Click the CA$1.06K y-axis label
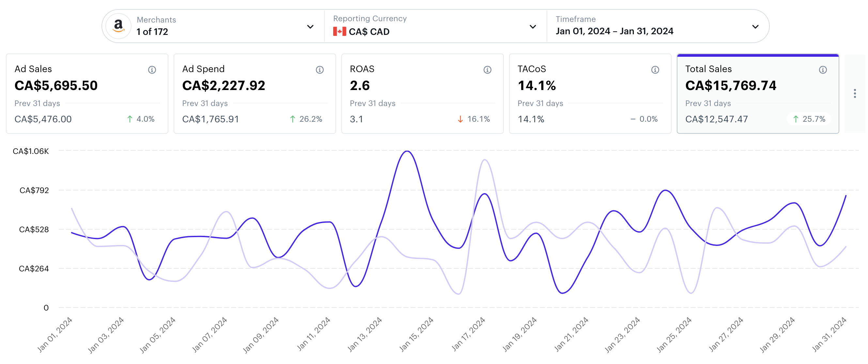Viewport: 868px width, 364px height. tap(31, 151)
